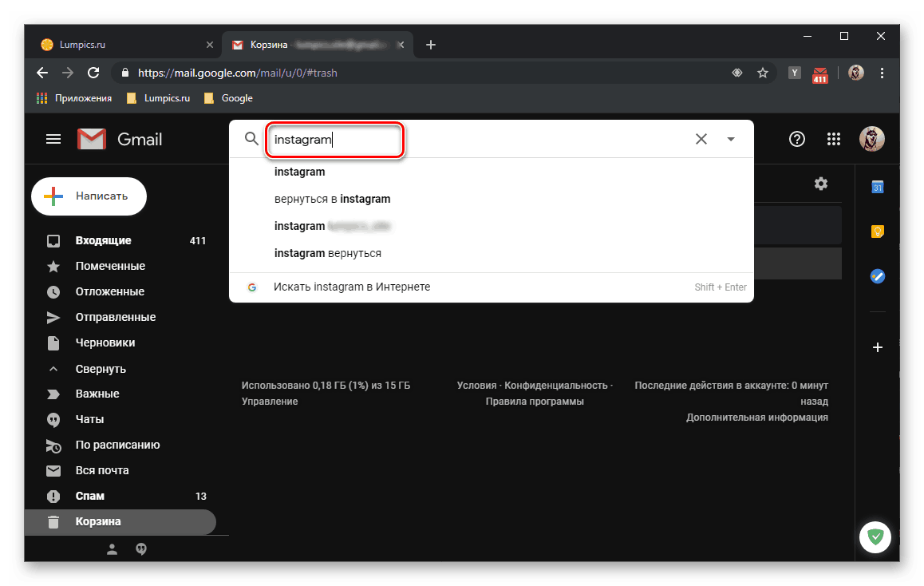Open Вся почта folder
Image resolution: width=924 pixels, height=586 pixels.
(120, 470)
